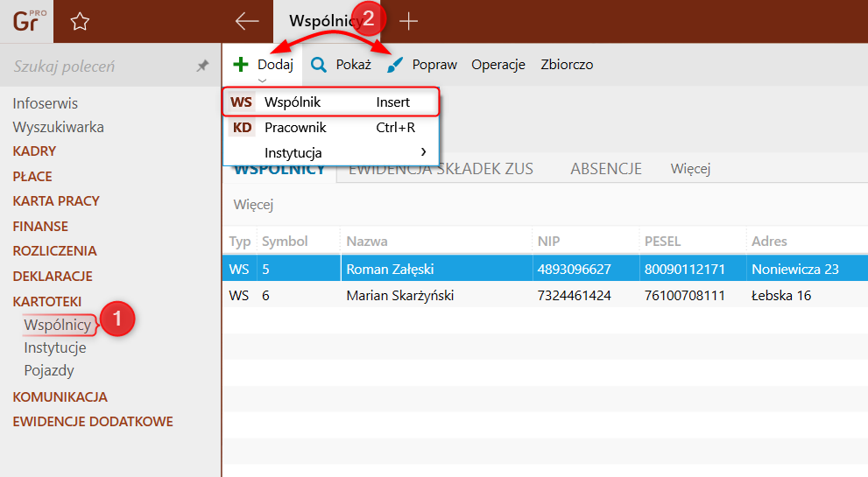Image resolution: width=868 pixels, height=477 pixels.
Task: Select the Roman Załęski row name
Action: click(390, 270)
